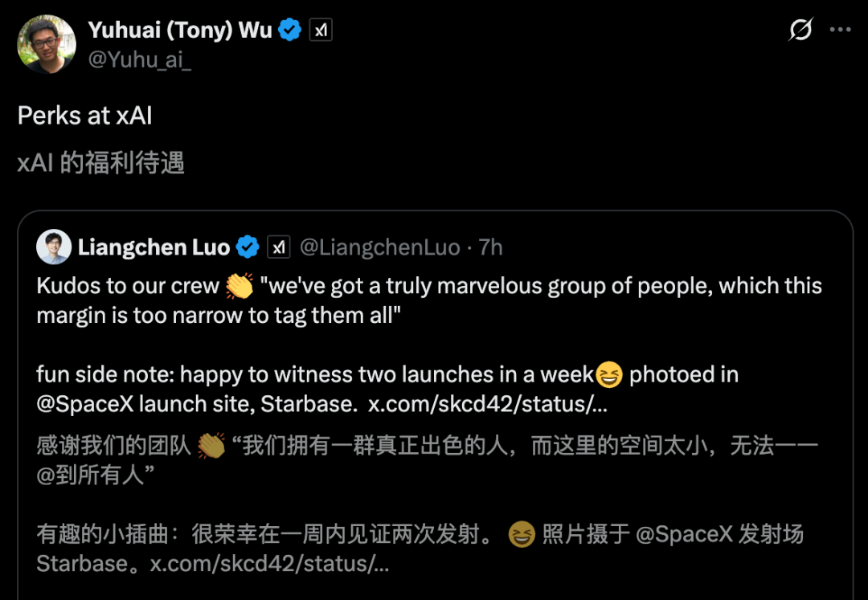Image resolution: width=868 pixels, height=600 pixels.
Task: Click the translated text "xAI 的福利待遇"
Action: click(101, 163)
